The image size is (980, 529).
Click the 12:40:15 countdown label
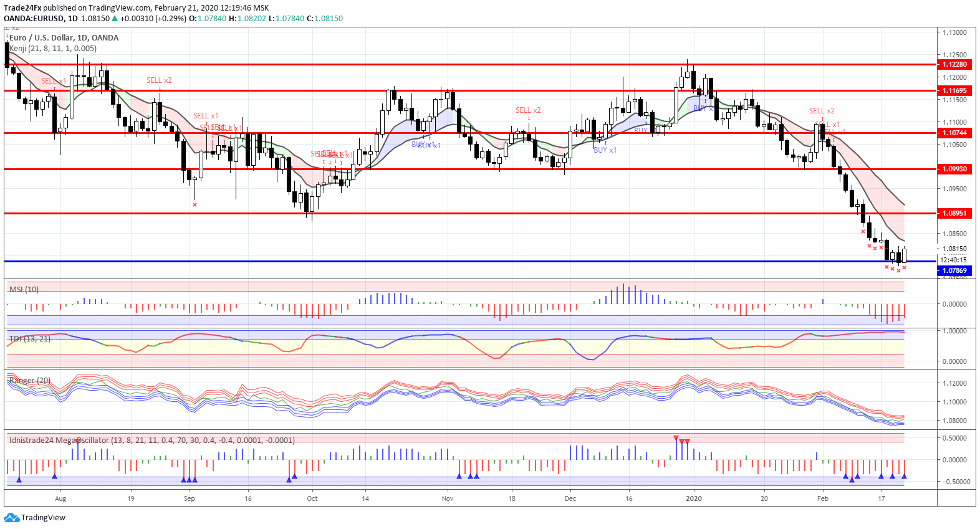(x=953, y=260)
